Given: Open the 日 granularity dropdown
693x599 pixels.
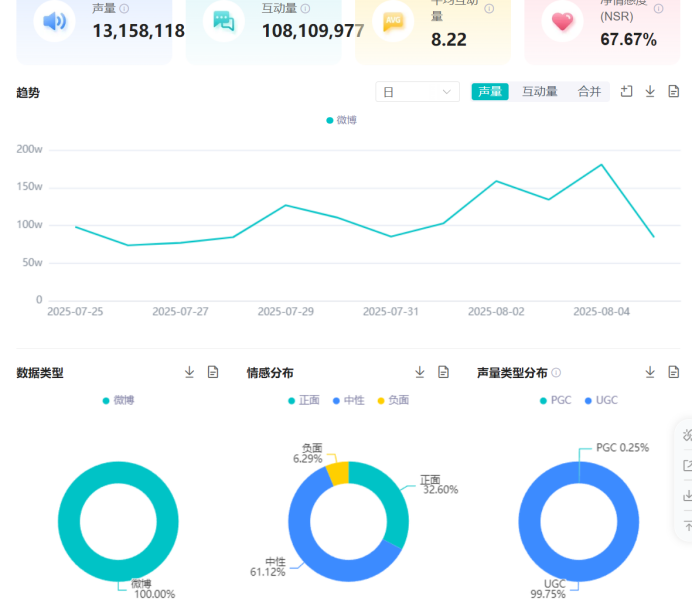Looking at the screenshot, I should tap(418, 92).
